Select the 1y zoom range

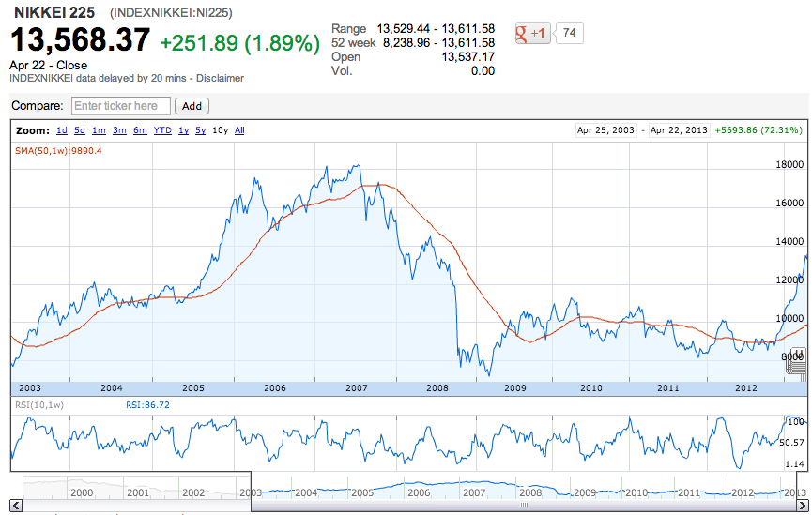point(183,130)
